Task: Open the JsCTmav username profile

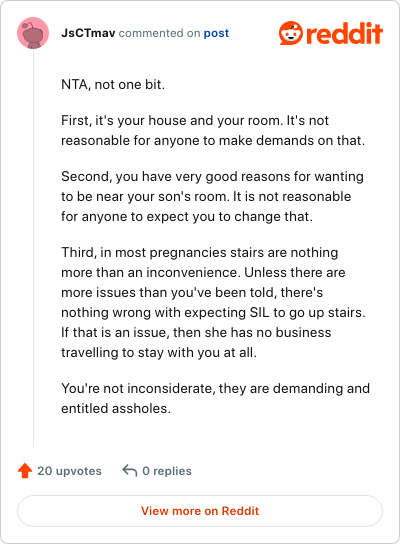Action: point(88,33)
